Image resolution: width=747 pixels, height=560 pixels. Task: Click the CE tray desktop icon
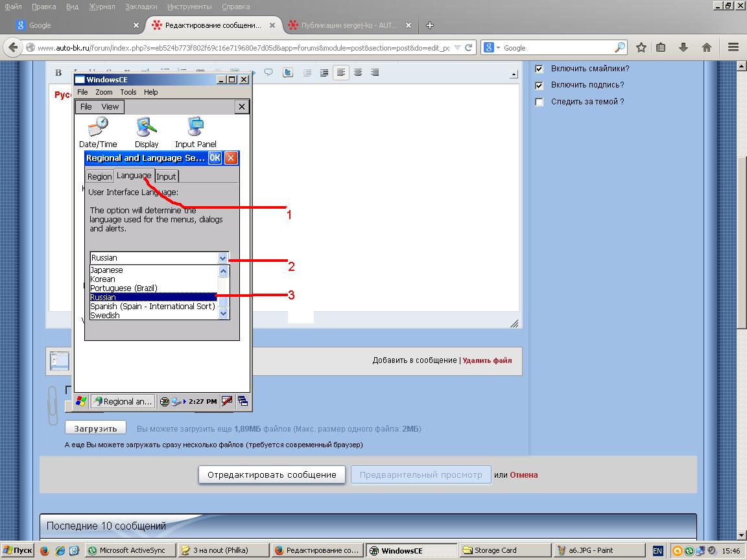point(243,401)
